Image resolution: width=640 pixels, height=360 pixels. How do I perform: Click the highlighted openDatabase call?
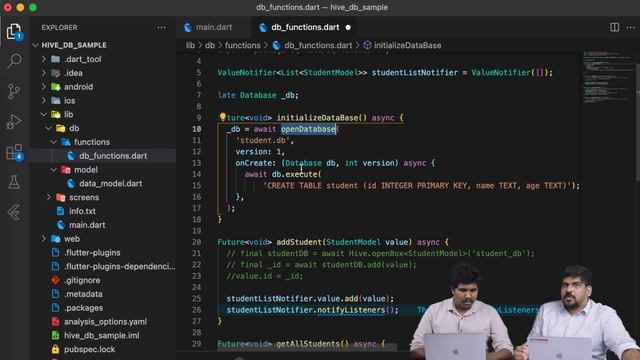coord(308,129)
